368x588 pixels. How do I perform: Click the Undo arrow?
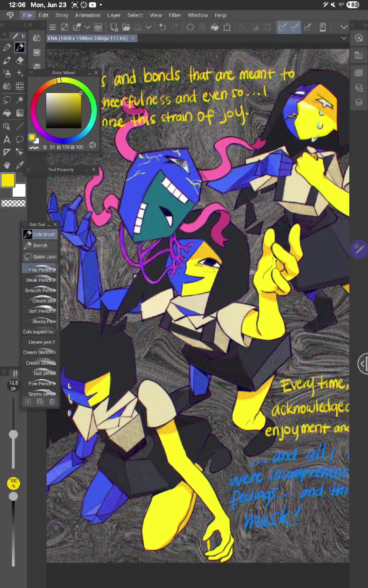click(163, 27)
